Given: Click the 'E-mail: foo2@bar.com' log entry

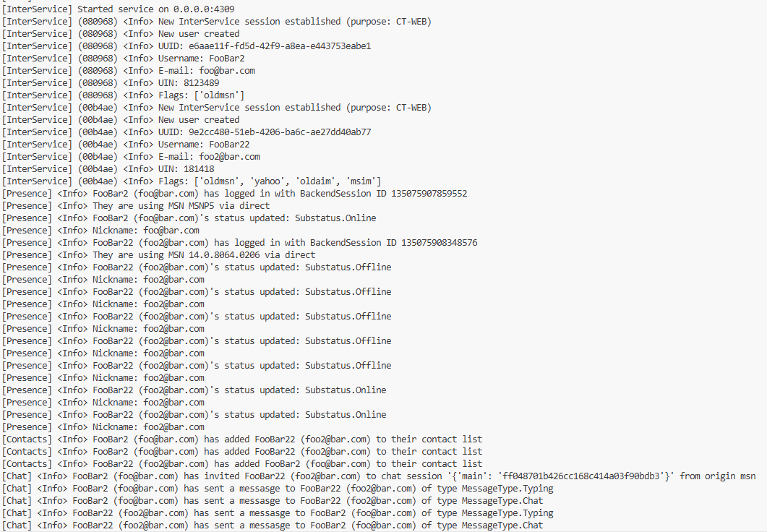Looking at the screenshot, I should pos(209,157).
